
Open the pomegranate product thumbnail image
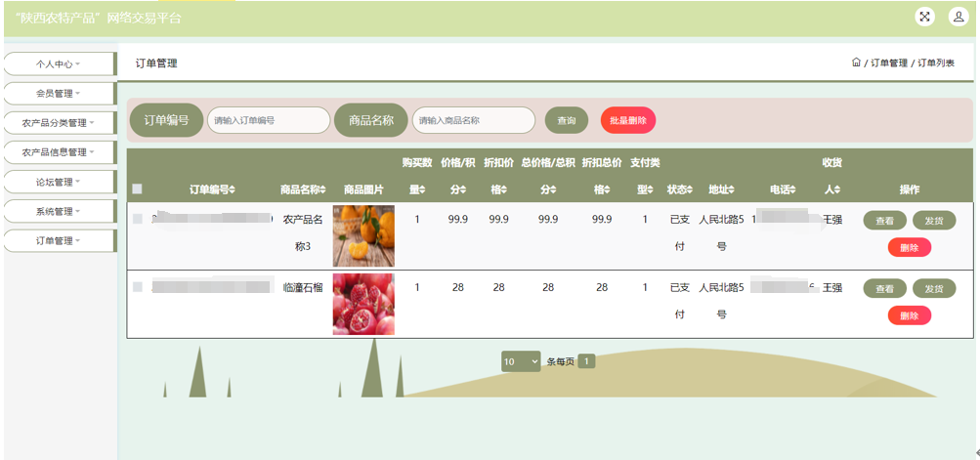[x=363, y=304]
